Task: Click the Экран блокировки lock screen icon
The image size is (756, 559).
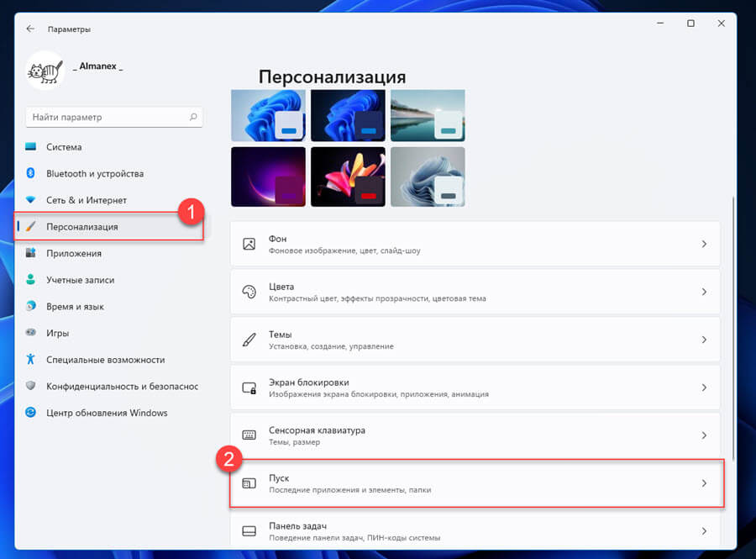Action: coord(249,388)
